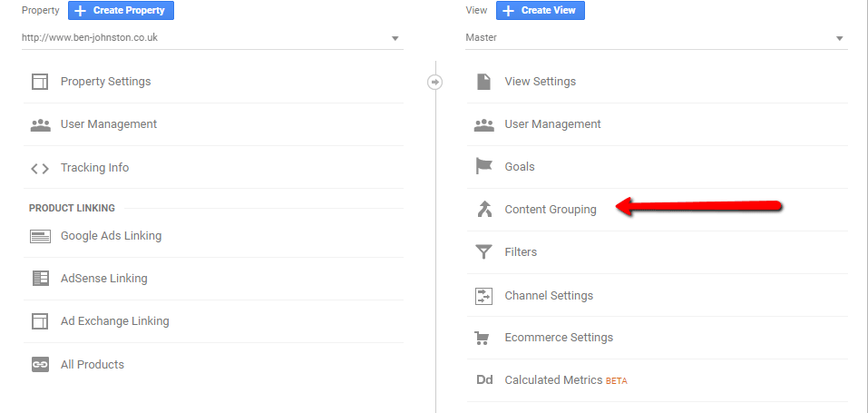Click the circular arrow between Property and View columns
The height and width of the screenshot is (413, 868).
(x=435, y=82)
